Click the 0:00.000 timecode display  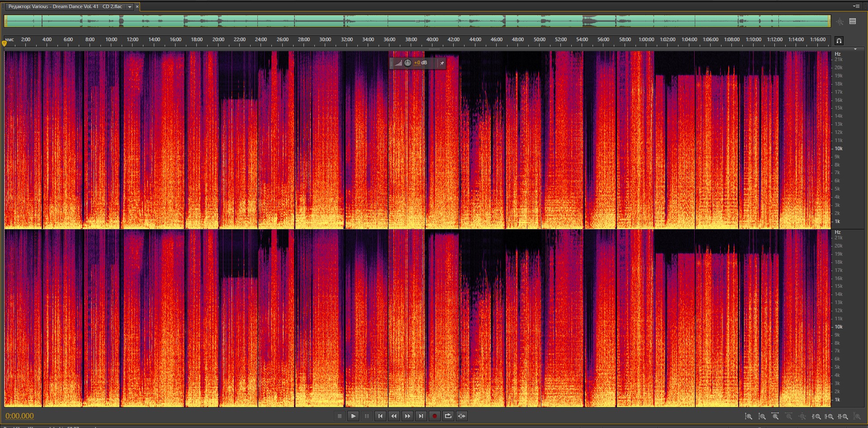(x=19, y=416)
